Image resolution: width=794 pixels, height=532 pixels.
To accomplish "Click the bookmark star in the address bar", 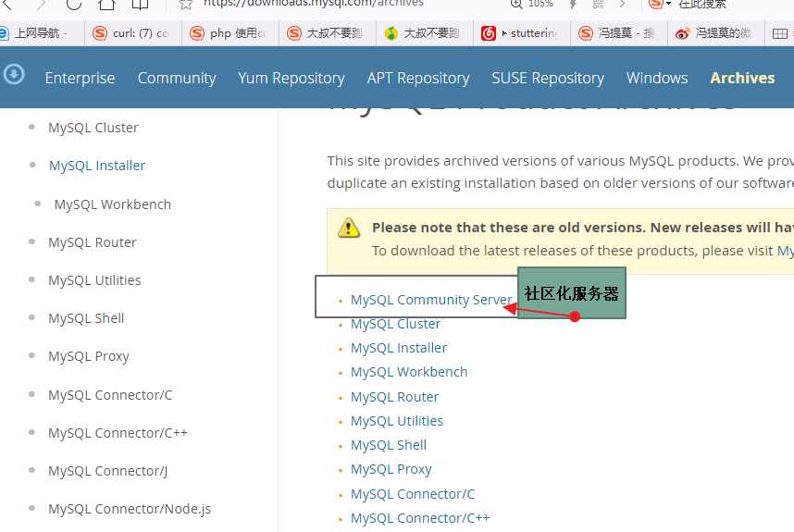I will point(186,5).
